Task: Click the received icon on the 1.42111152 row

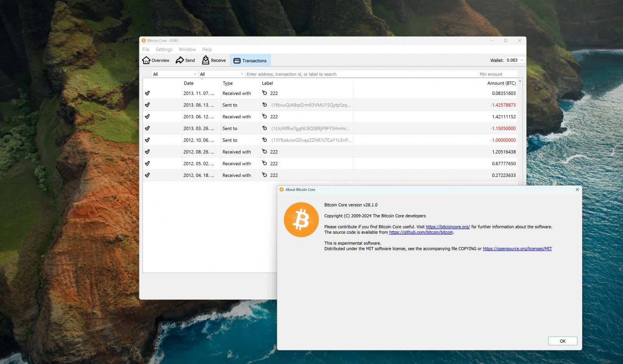Action: [x=265, y=117]
